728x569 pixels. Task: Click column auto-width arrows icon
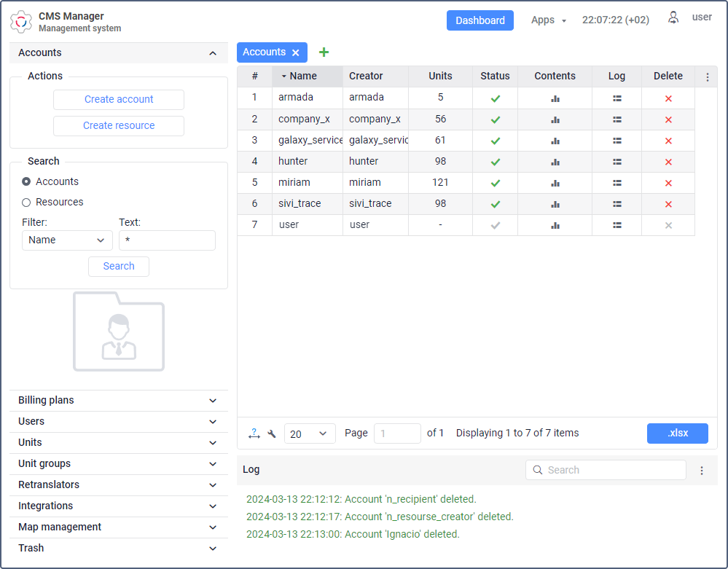(254, 433)
